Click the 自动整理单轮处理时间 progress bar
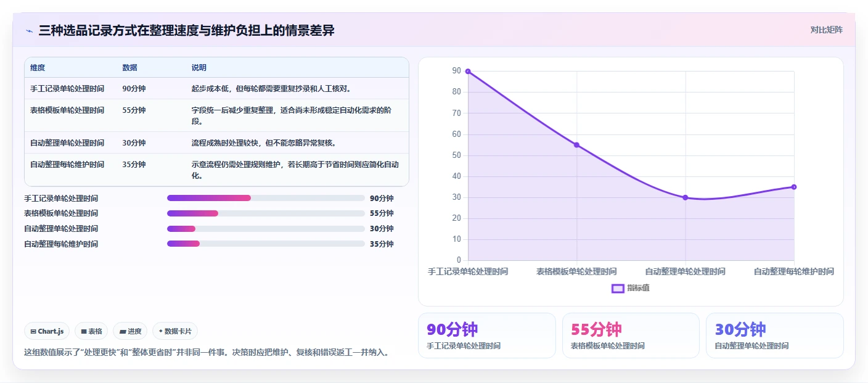 [x=266, y=229]
